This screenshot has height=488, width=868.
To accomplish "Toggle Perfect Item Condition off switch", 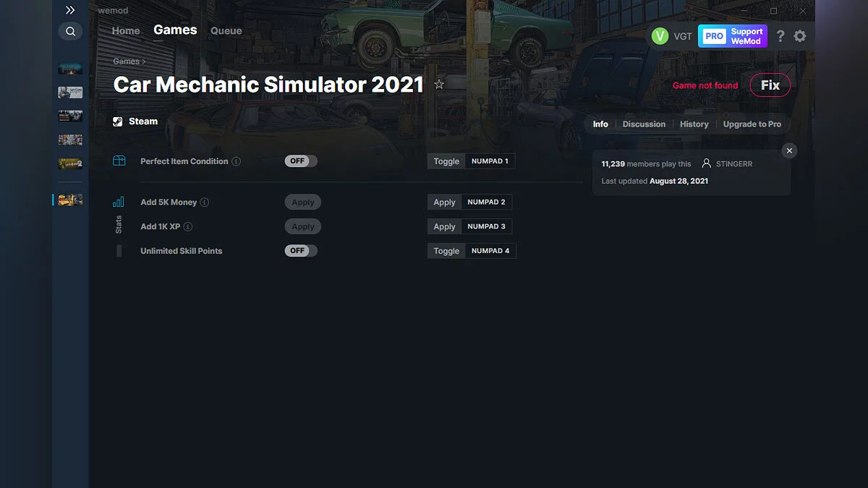I will 300,160.
